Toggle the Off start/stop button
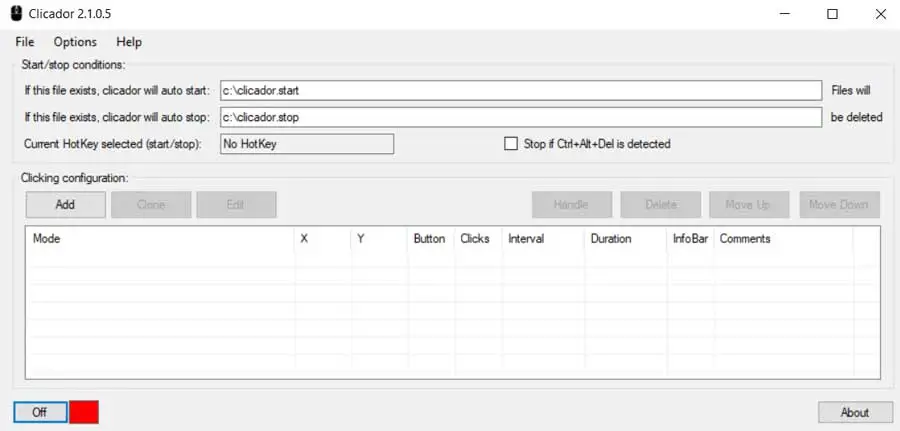The image size is (900, 431). 40,413
